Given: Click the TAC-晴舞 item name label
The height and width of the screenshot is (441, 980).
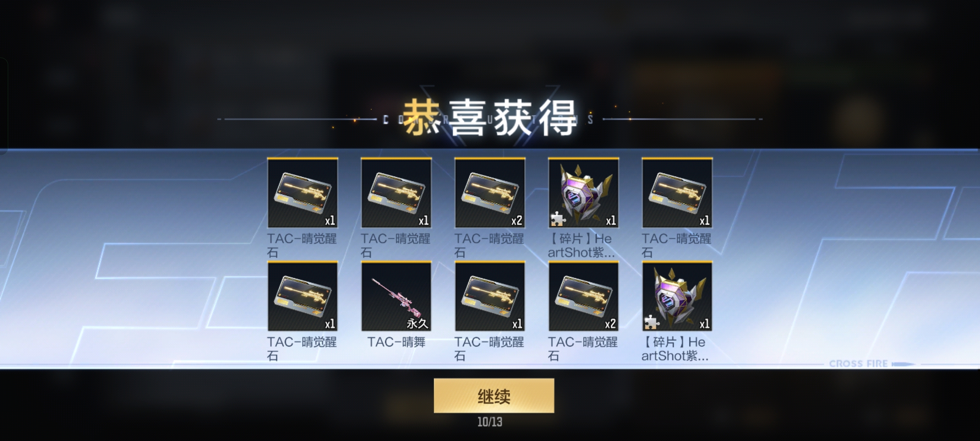Looking at the screenshot, I should coord(396,342).
